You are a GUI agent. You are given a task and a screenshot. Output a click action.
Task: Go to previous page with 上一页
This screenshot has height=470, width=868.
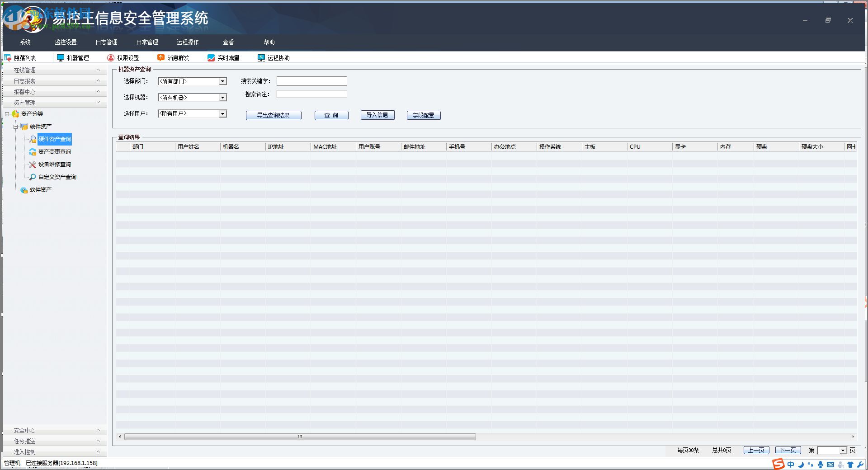(x=756, y=450)
